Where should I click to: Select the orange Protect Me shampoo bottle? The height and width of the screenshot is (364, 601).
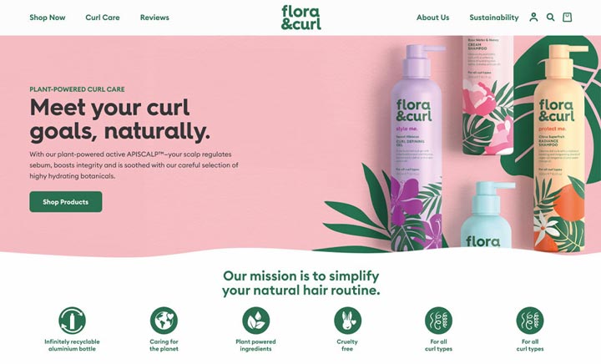[x=559, y=149]
